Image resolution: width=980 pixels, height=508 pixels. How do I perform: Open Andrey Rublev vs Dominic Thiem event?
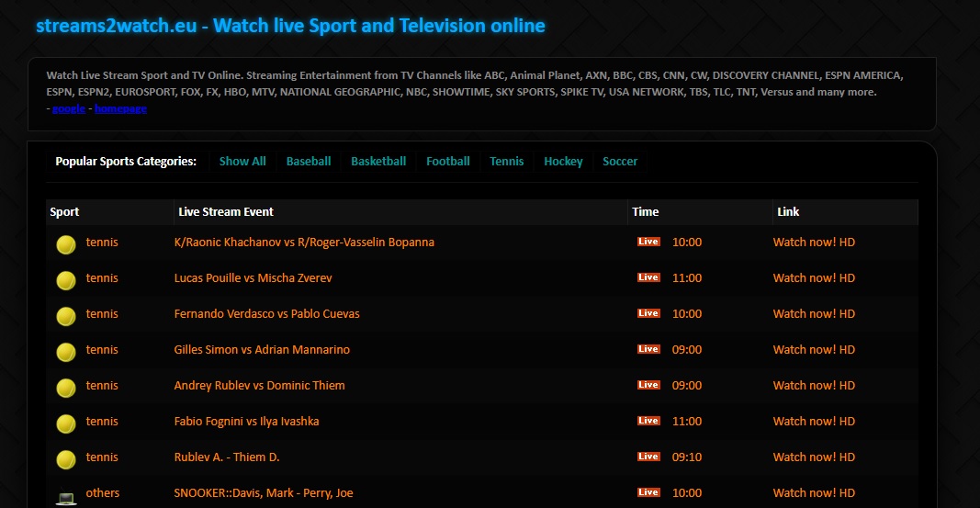point(259,386)
